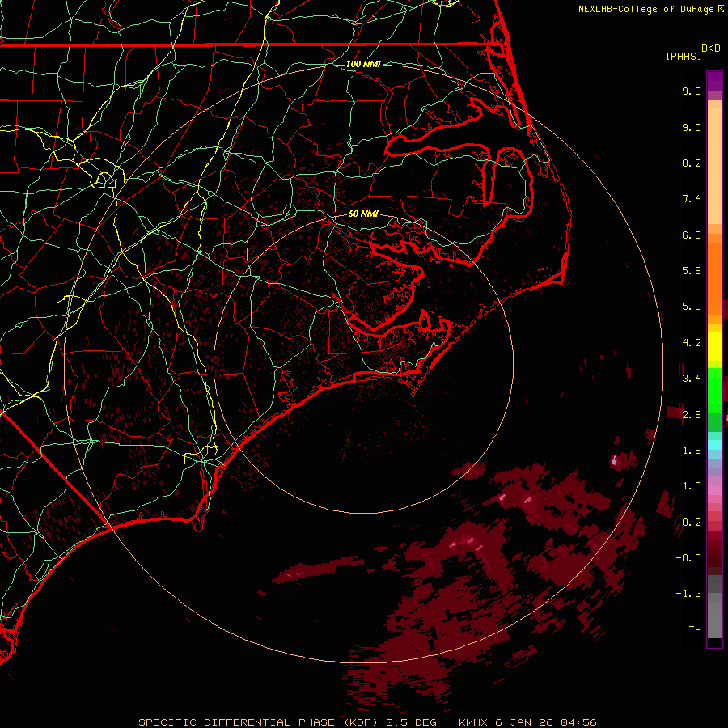
Task: Click the 6.6 value on the color scale
Action: pos(692,235)
